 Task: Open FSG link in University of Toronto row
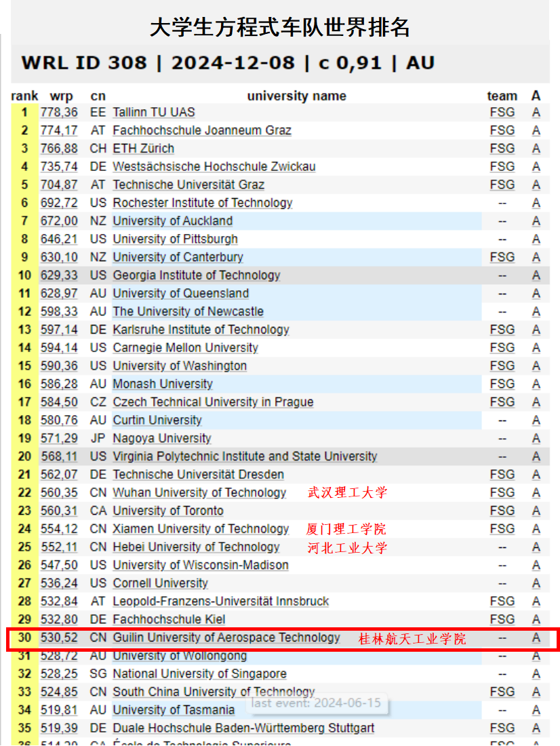[x=502, y=511]
